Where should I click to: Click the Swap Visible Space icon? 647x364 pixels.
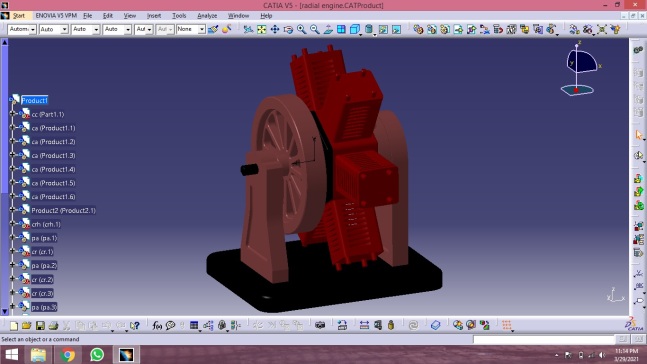[x=397, y=29]
